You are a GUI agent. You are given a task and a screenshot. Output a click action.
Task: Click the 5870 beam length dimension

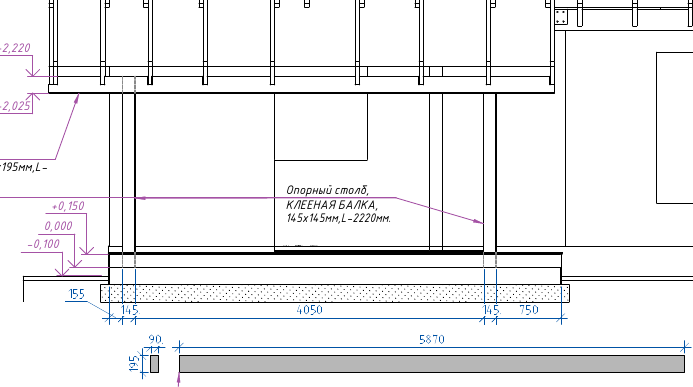pos(431,339)
